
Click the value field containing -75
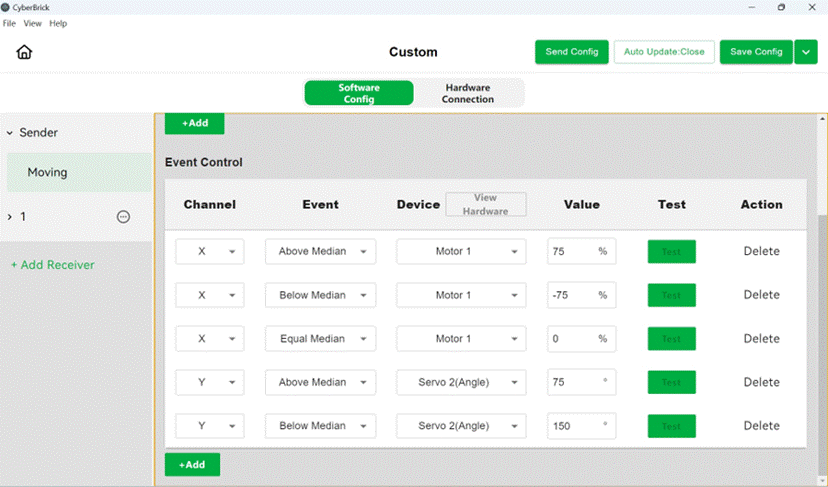click(x=581, y=295)
